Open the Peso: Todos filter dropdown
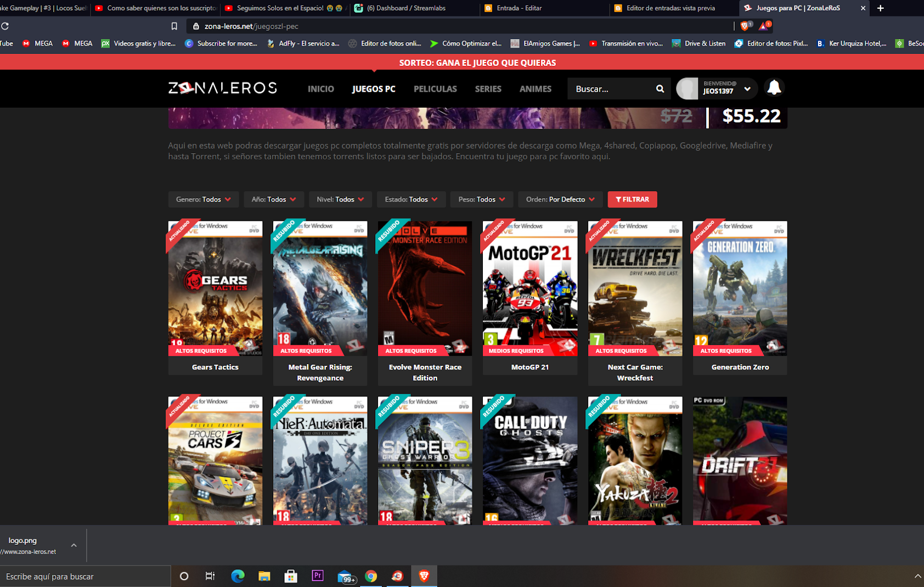This screenshot has height=587, width=924. click(x=481, y=199)
